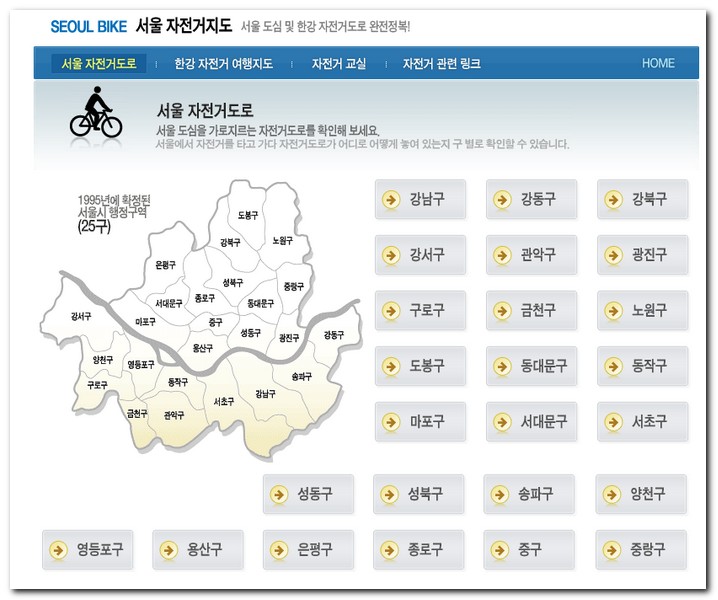718x600 pixels.
Task: Click the arrow icon beside 마포구
Action: coord(390,422)
